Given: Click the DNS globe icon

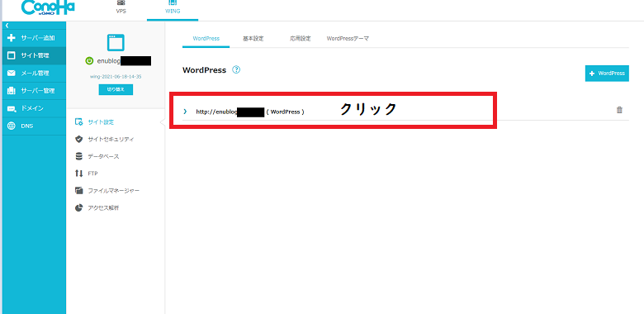Looking at the screenshot, I should 11,126.
